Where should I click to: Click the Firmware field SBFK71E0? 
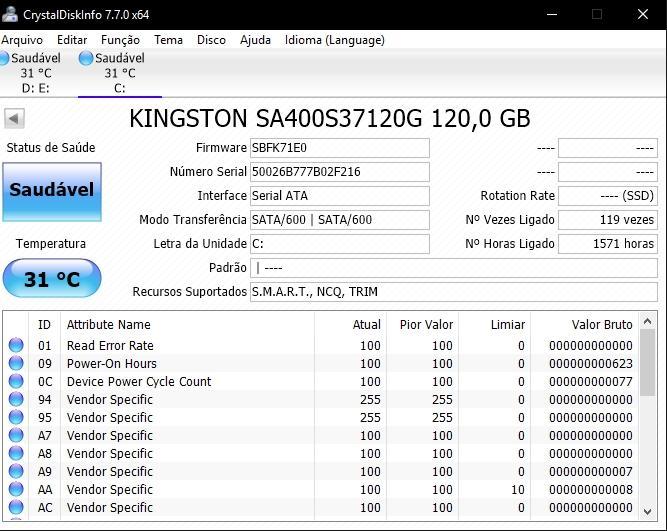pos(339,148)
